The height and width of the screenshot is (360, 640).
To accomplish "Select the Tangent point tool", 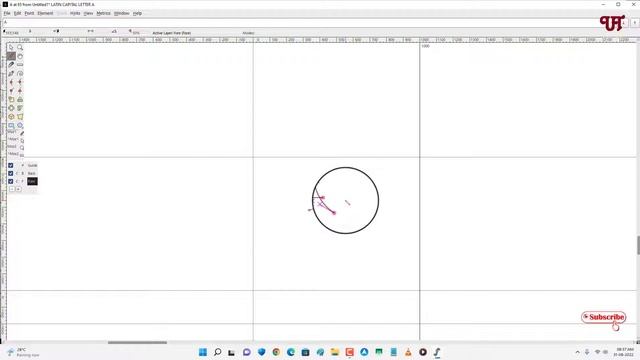I will [20, 91].
